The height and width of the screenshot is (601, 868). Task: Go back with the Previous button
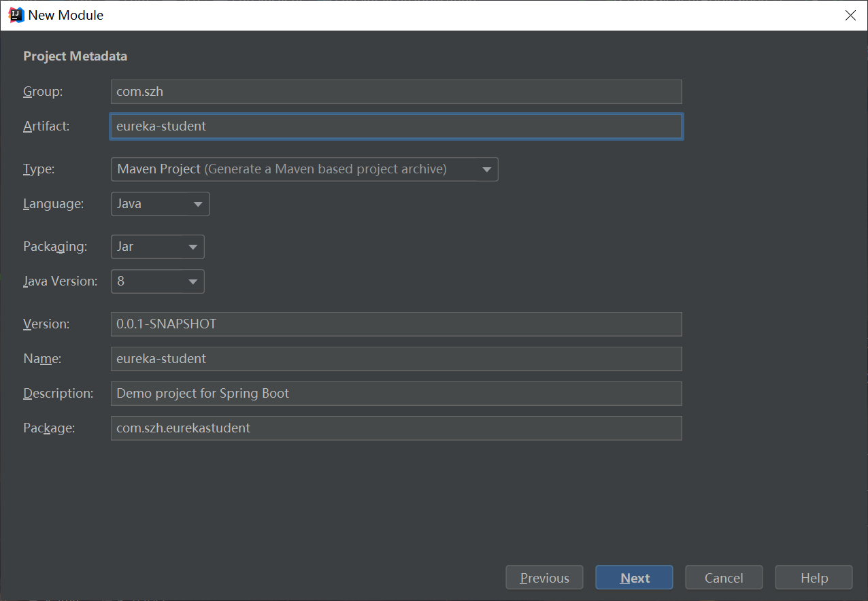545,578
